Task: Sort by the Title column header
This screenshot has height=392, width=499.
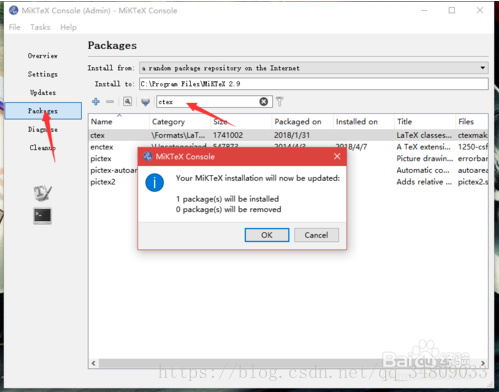Action: pos(425,122)
